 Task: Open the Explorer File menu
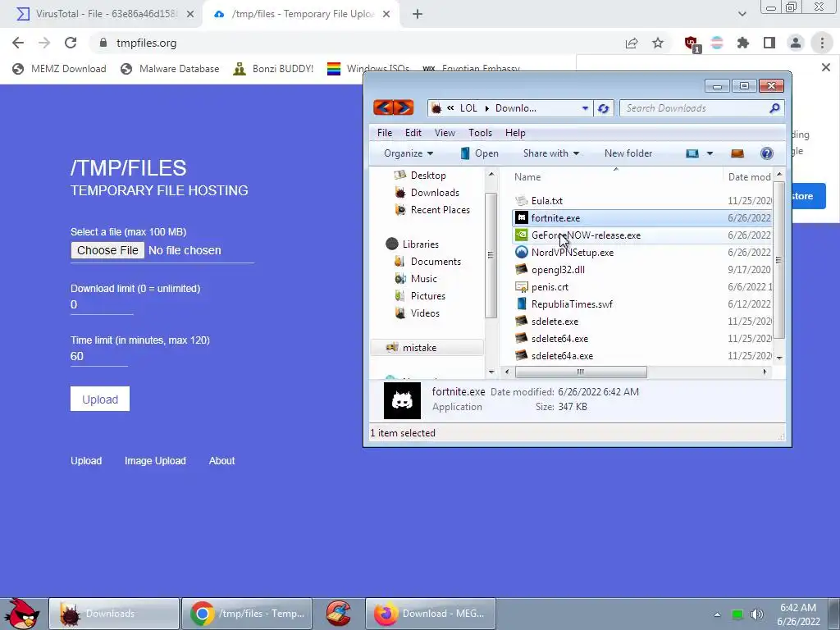(x=385, y=133)
